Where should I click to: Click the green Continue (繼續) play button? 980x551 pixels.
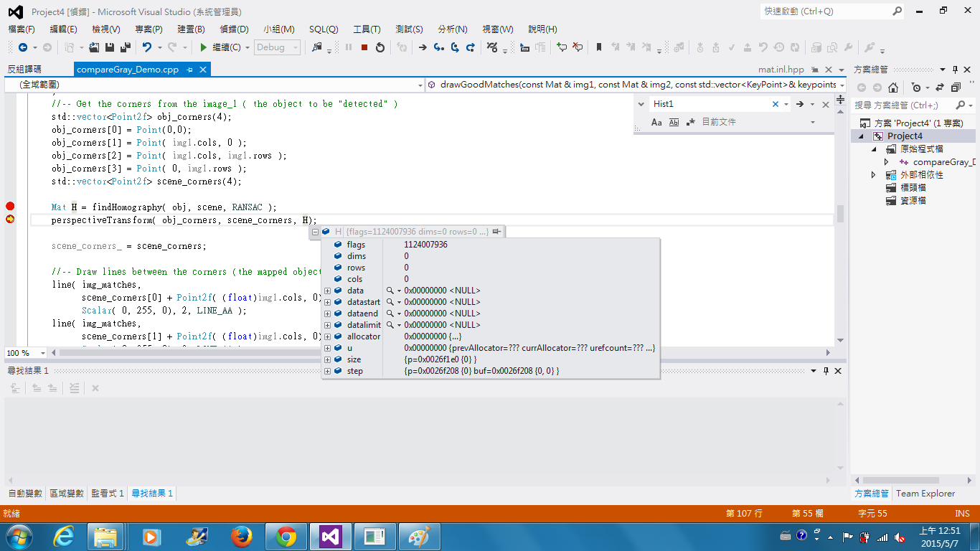[204, 47]
